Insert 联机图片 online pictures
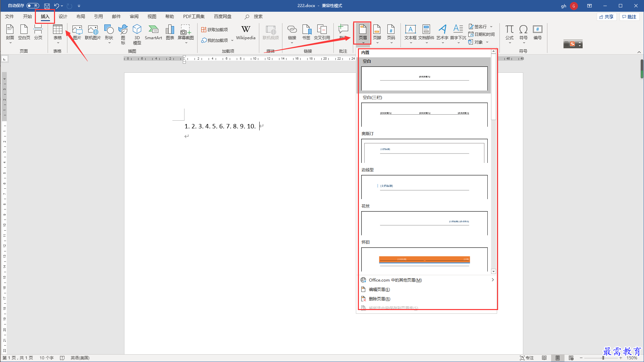Image resolution: width=644 pixels, height=362 pixels. (93, 33)
